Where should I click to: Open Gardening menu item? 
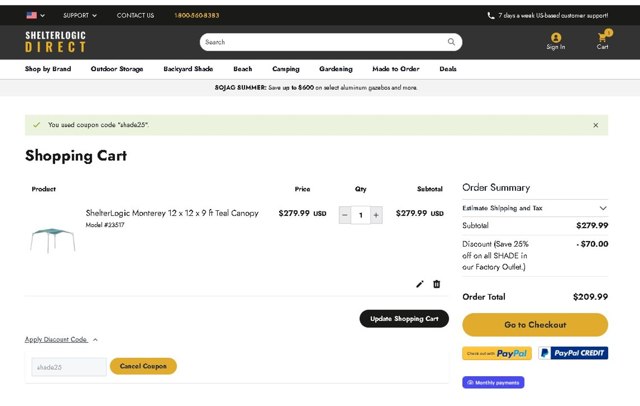coord(336,69)
